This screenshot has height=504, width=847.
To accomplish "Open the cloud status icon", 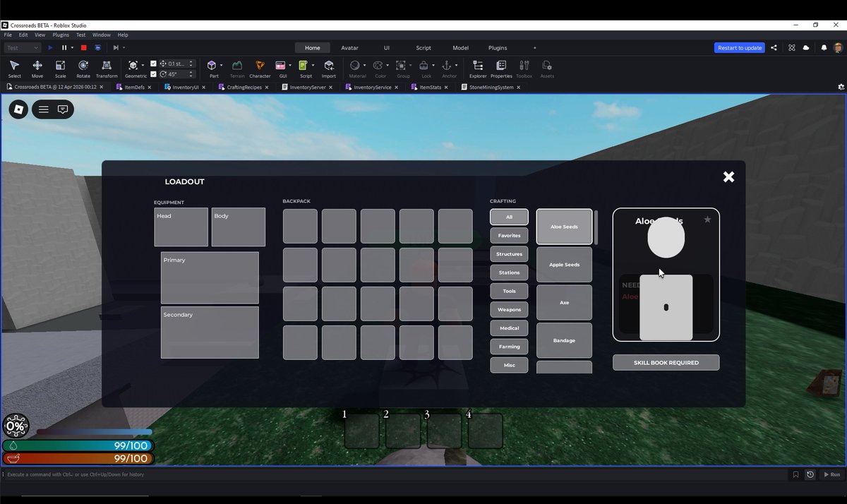I will [807, 48].
